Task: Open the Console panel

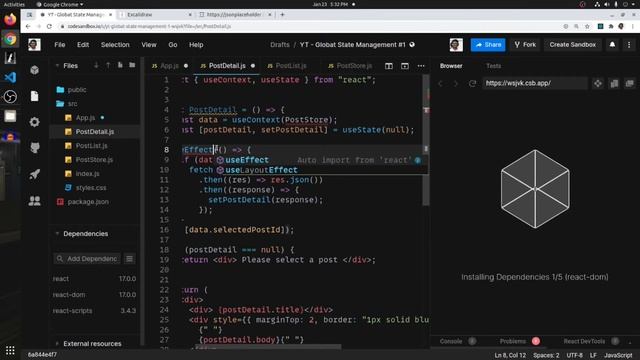Action: pyautogui.click(x=451, y=341)
